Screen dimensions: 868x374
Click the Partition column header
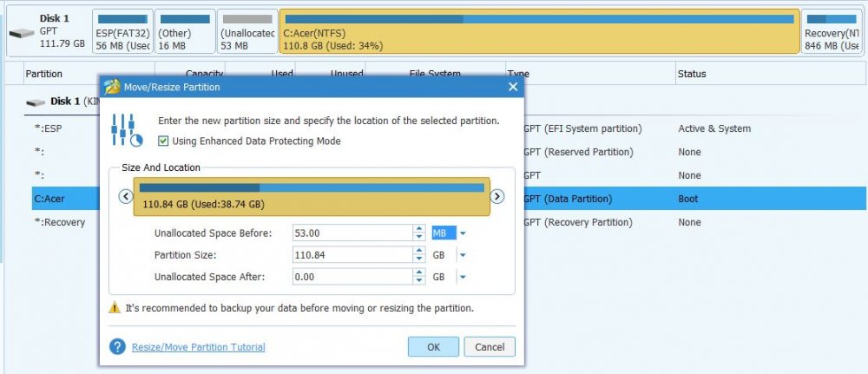(43, 75)
